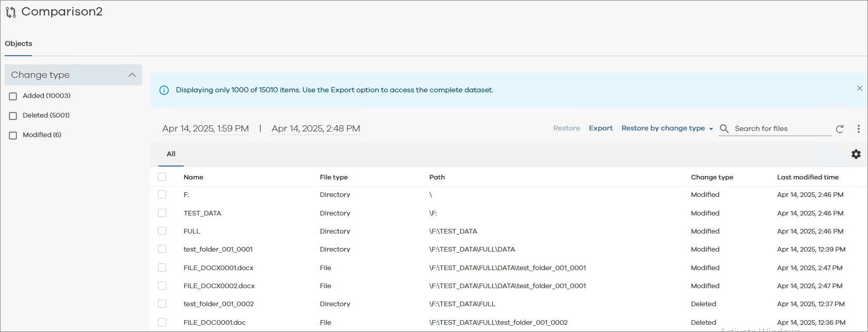This screenshot has height=332, width=868.
Task: Dismiss the info banner with X icon
Action: click(859, 89)
